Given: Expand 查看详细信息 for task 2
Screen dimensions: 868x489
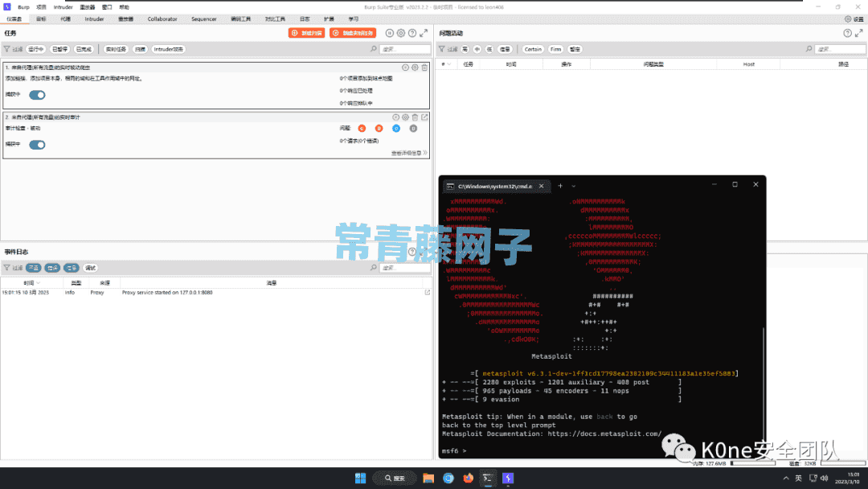Looking at the screenshot, I should click(409, 153).
